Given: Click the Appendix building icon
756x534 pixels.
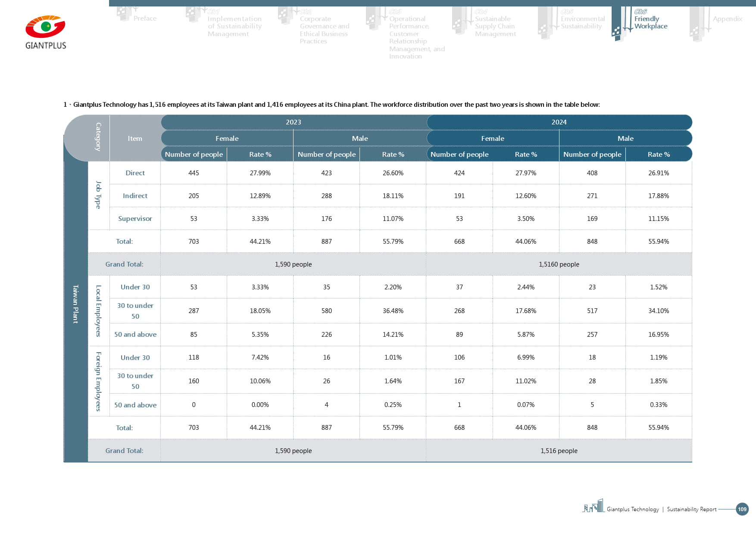Looking at the screenshot, I should [x=697, y=24].
